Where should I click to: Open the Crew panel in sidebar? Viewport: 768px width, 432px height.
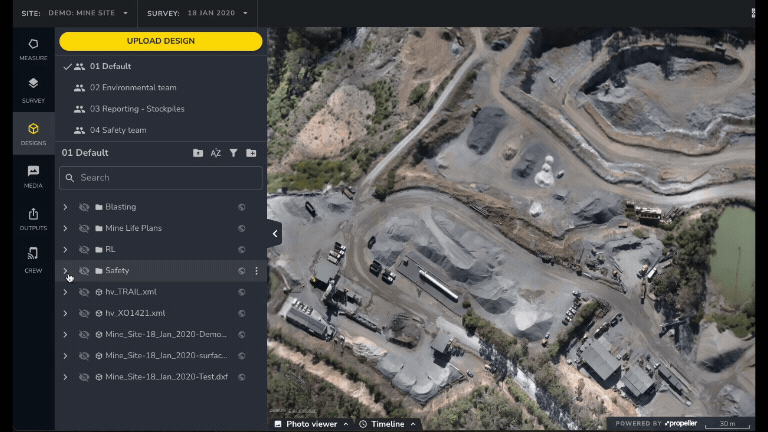[33, 260]
